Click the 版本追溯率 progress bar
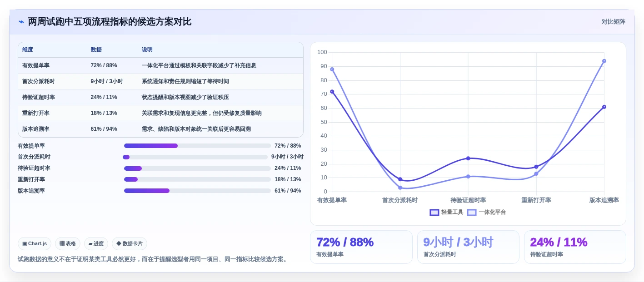Screen dimensions: 644x282 point(197,191)
